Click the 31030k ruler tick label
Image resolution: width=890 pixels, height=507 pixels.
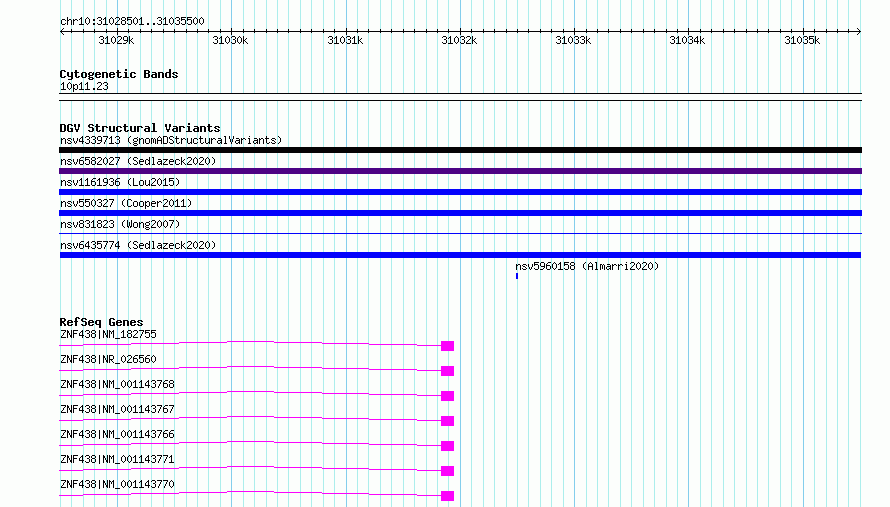point(230,40)
